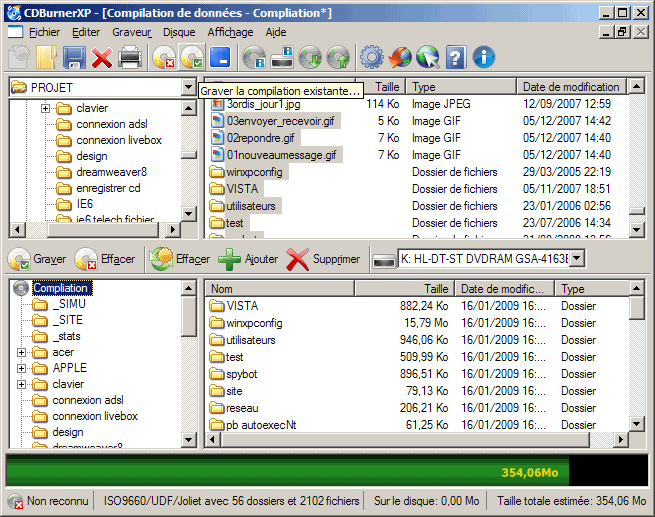Viewport: 655px width, 517px height.
Task: Click the disc with green down arrow icon
Action: 310,57
